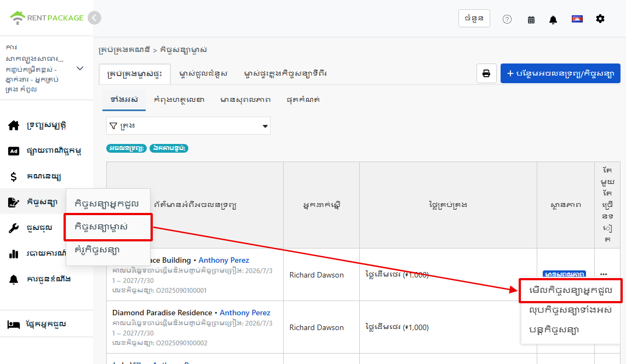Click ស្ថានភាព column header
This screenshot has width=626, height=364.
coord(565,205)
